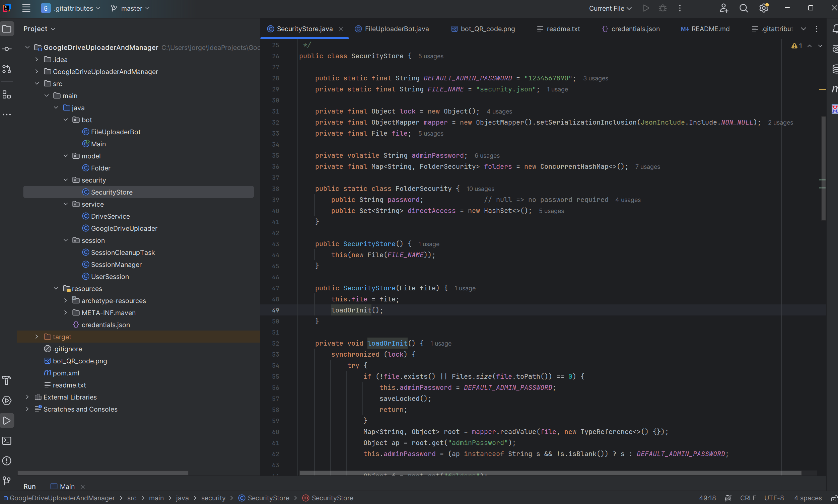Toggle the Project tool window folder icon
This screenshot has height=504, width=838.
point(7,29)
